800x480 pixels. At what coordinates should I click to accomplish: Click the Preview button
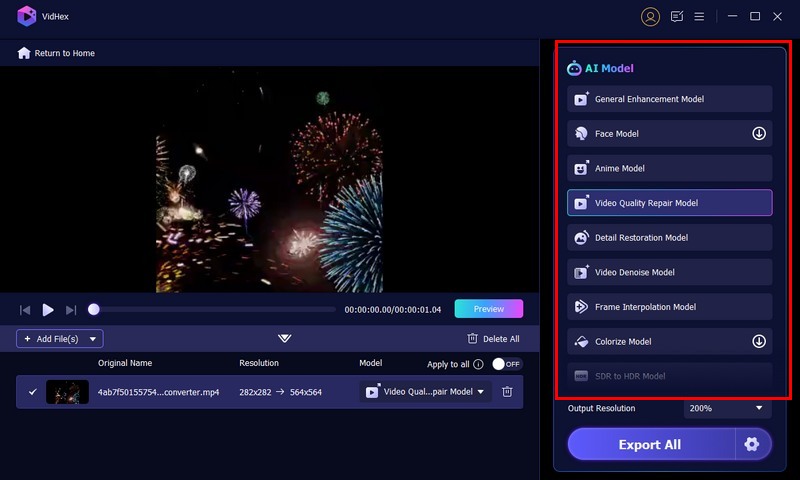tap(488, 309)
